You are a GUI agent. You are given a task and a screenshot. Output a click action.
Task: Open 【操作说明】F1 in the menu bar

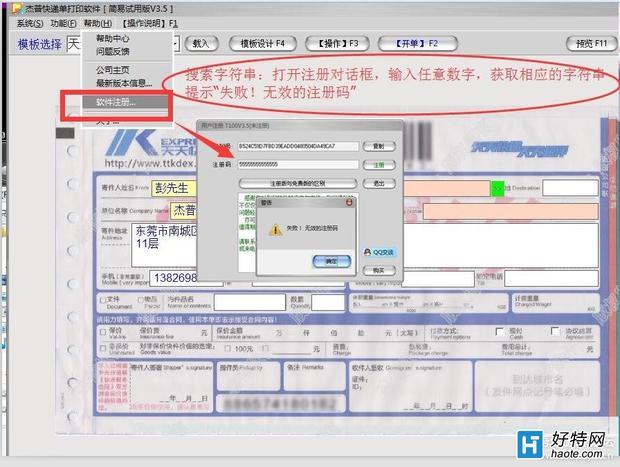coord(149,23)
